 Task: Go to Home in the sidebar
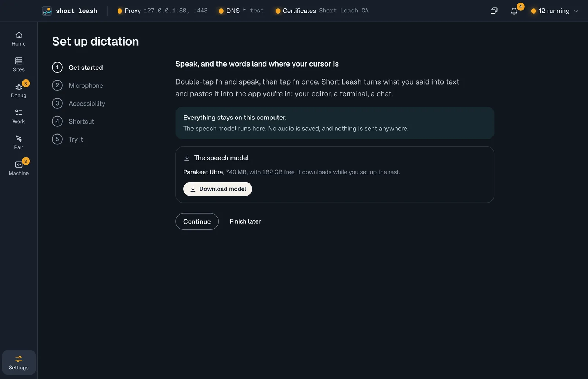tap(19, 39)
